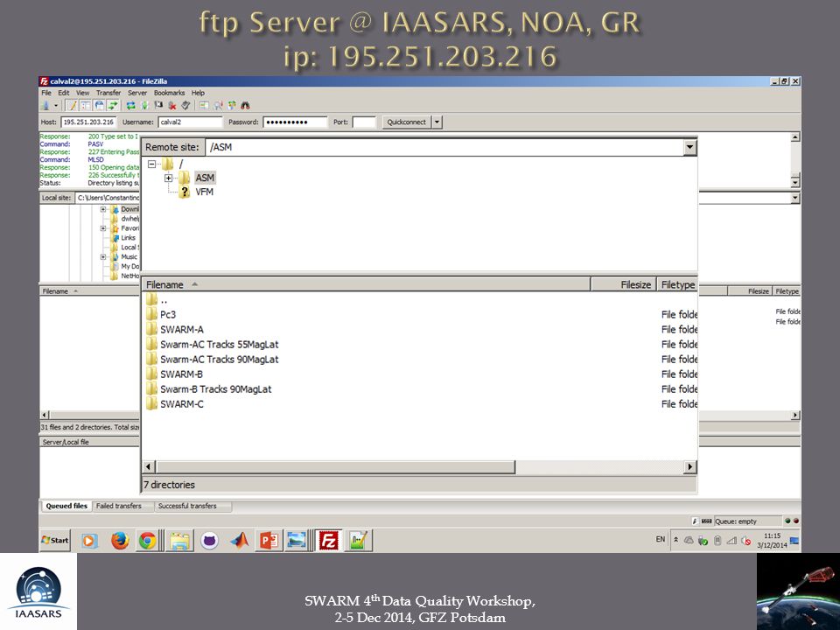Open PowerPoint from the taskbar
840x630 pixels.
coord(269,541)
